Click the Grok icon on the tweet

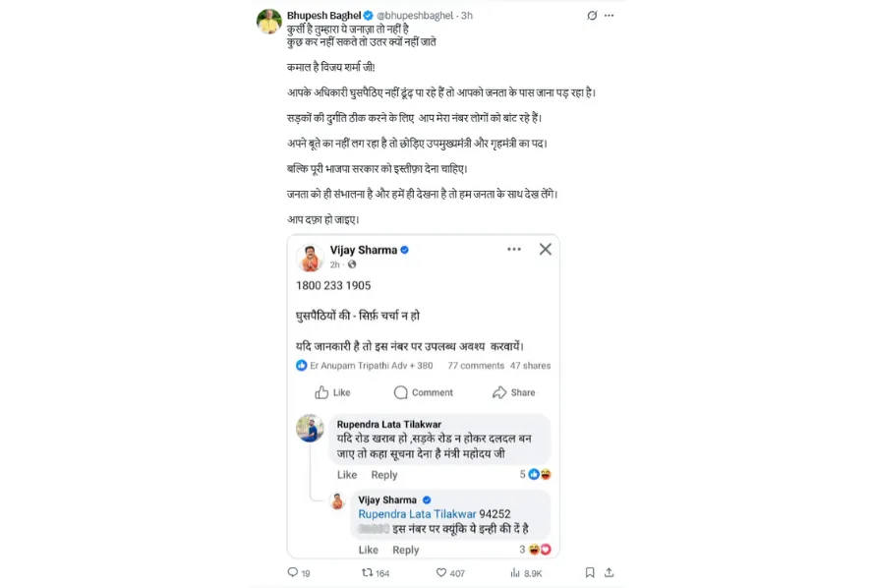point(591,16)
